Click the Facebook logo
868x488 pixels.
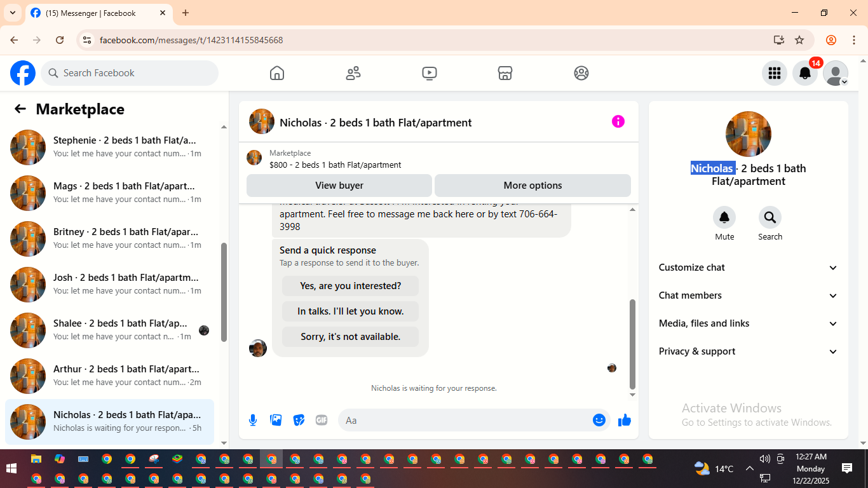click(x=23, y=73)
